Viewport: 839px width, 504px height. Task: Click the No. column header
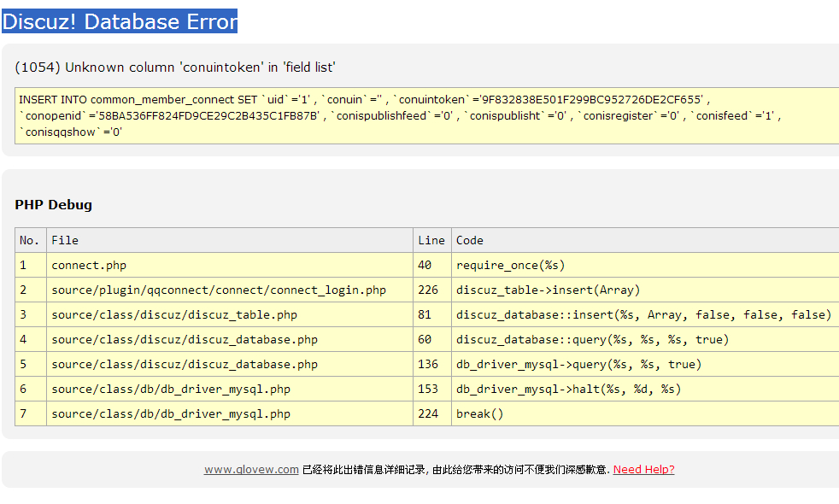click(x=30, y=240)
